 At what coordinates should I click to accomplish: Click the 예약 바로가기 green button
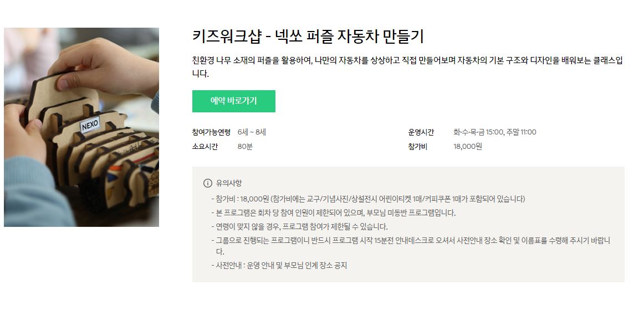234,101
